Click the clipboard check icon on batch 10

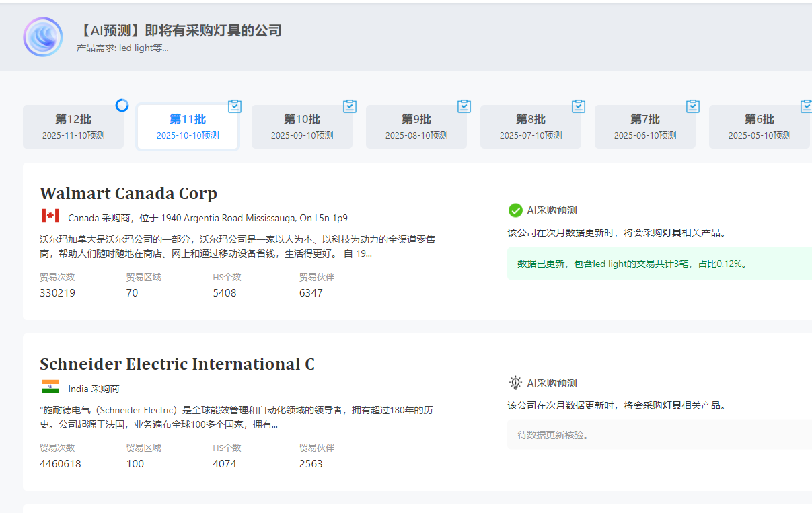pos(350,106)
